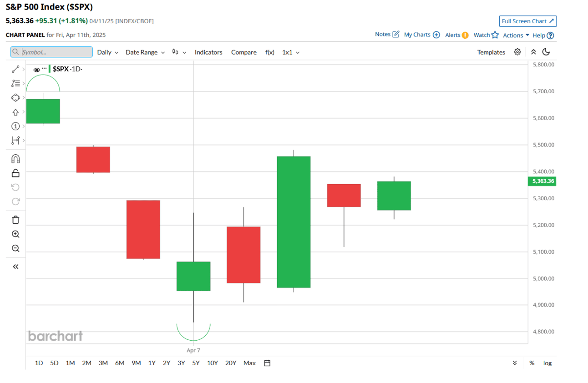Screen dimensions: 588x383
Task: Pick the numbered circle label tool
Action: (x=15, y=126)
